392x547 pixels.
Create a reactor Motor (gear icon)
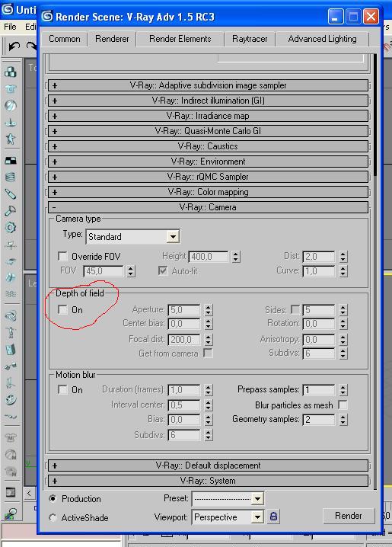click(11, 228)
